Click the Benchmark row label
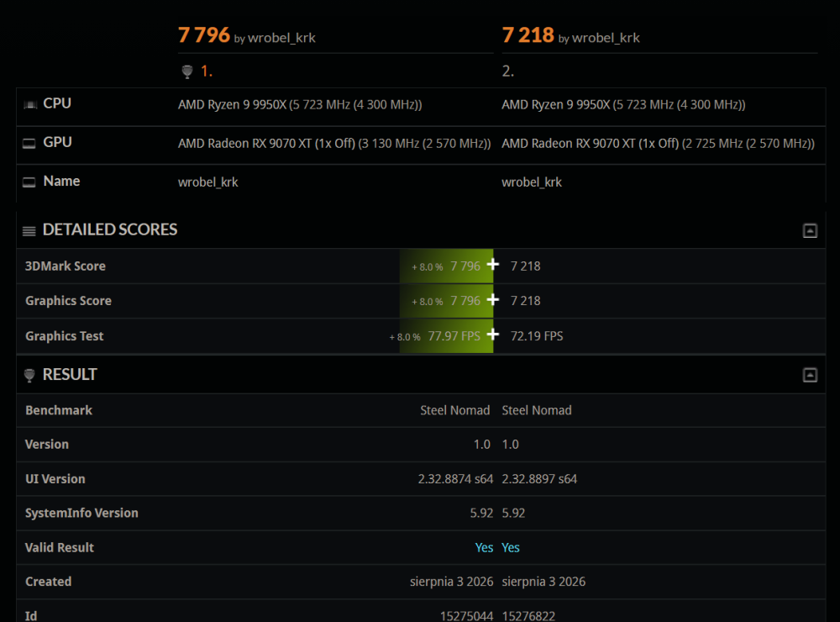 click(59, 410)
